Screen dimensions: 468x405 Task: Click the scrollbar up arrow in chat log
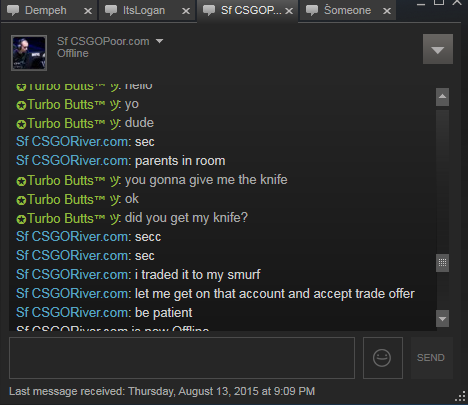[x=442, y=97]
